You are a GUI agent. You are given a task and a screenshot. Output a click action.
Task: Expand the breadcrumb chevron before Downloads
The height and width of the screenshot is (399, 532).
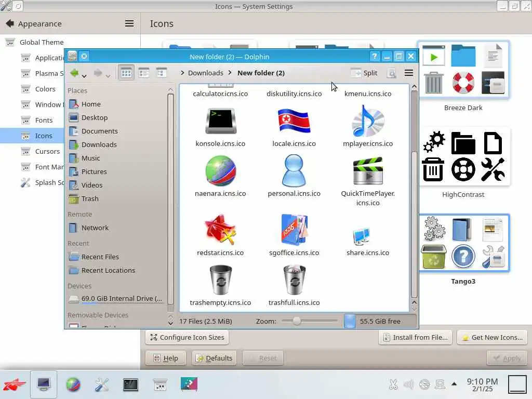(182, 73)
